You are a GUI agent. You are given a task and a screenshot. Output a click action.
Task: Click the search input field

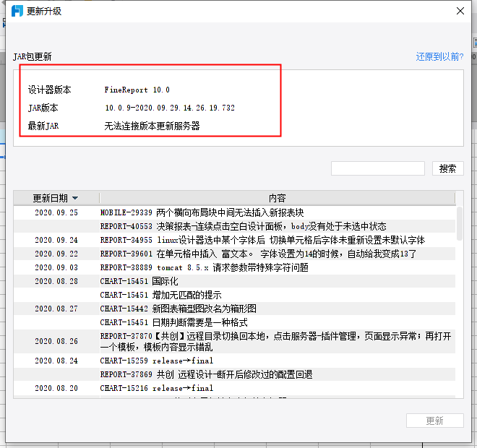coord(377,168)
